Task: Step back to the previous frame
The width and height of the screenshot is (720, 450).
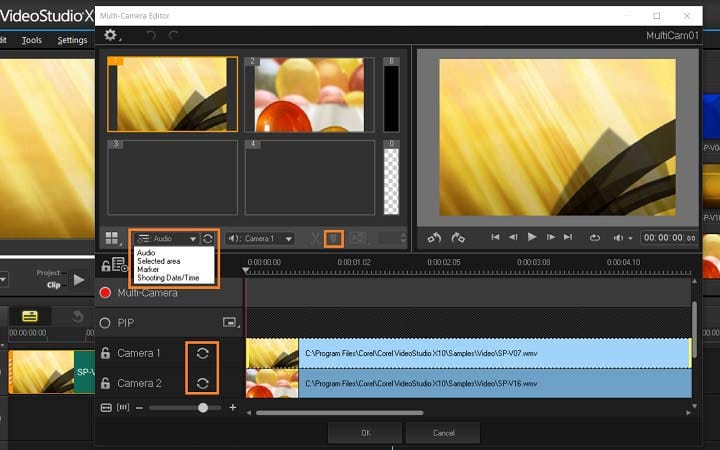Action: pos(513,237)
